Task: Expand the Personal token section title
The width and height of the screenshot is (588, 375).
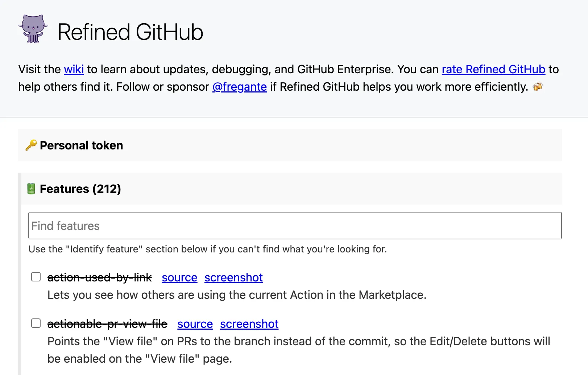Action: point(81,145)
